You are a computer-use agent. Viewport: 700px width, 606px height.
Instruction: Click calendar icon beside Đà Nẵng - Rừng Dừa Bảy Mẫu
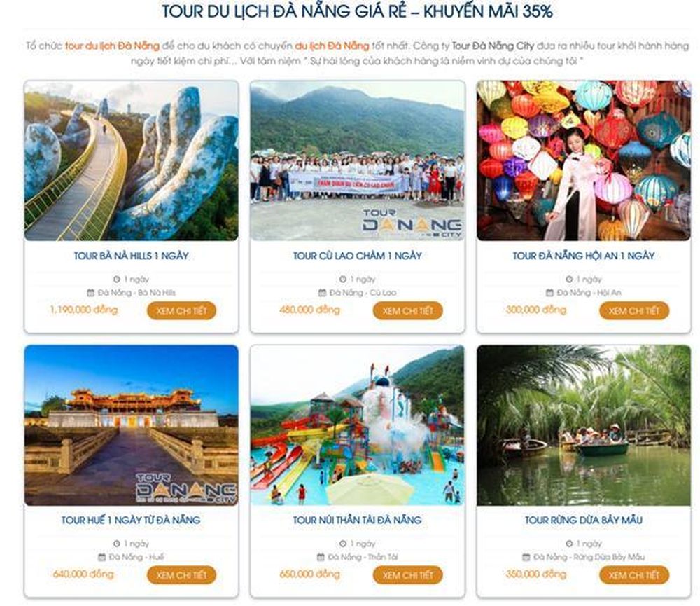pos(526,557)
